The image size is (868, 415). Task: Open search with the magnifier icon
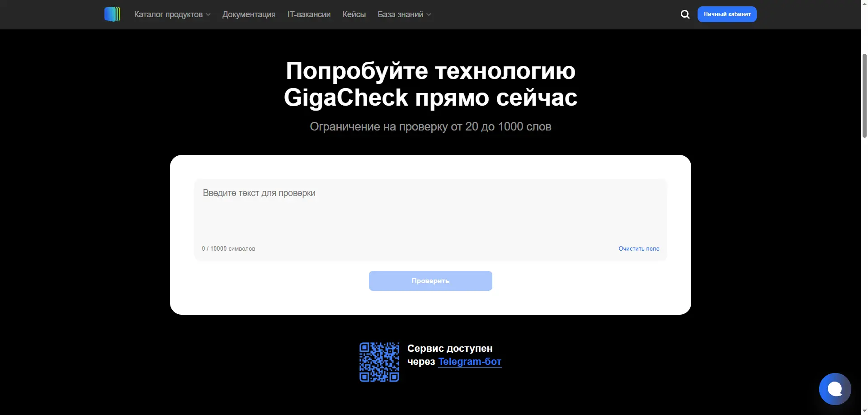[685, 14]
